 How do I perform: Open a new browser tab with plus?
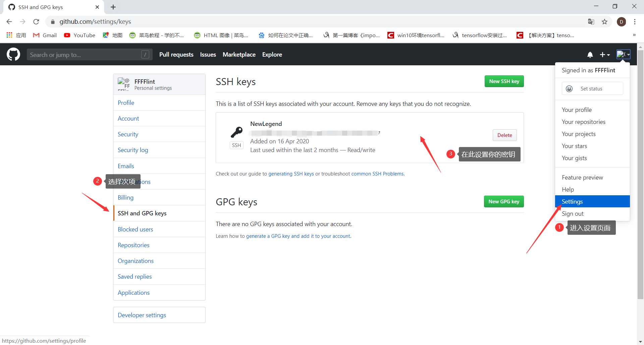coord(113,7)
